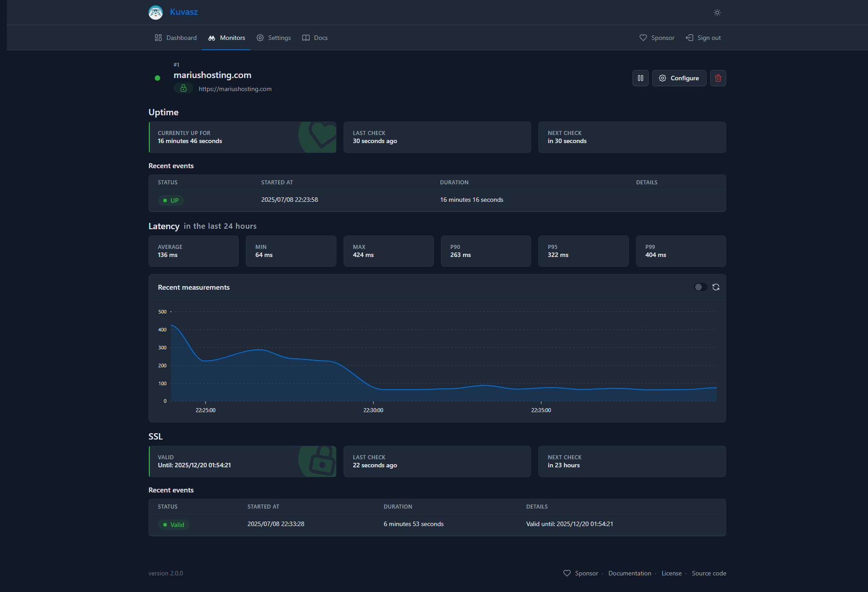868x592 pixels.
Task: Click the green SSL lock badge
Action: click(183, 88)
